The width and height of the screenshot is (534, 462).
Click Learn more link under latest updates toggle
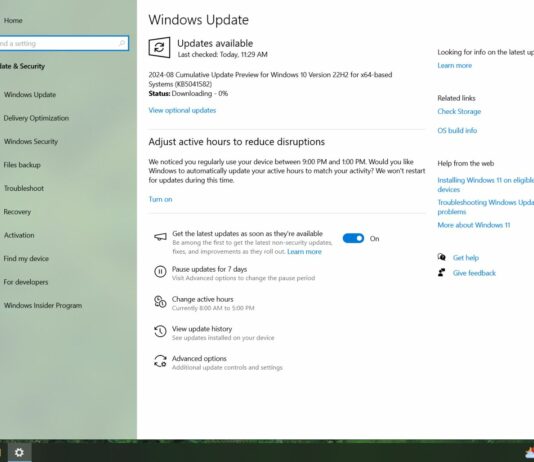304,252
